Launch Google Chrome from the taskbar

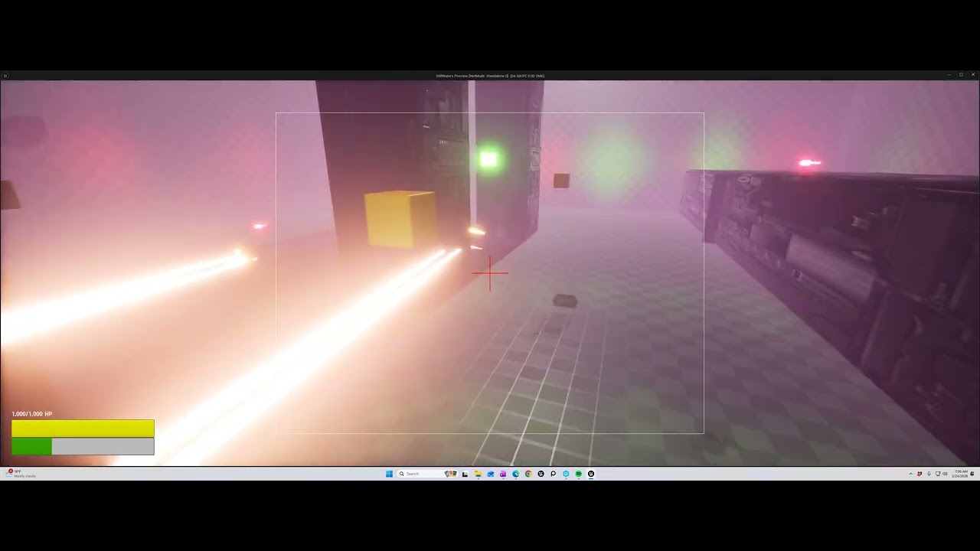528,474
